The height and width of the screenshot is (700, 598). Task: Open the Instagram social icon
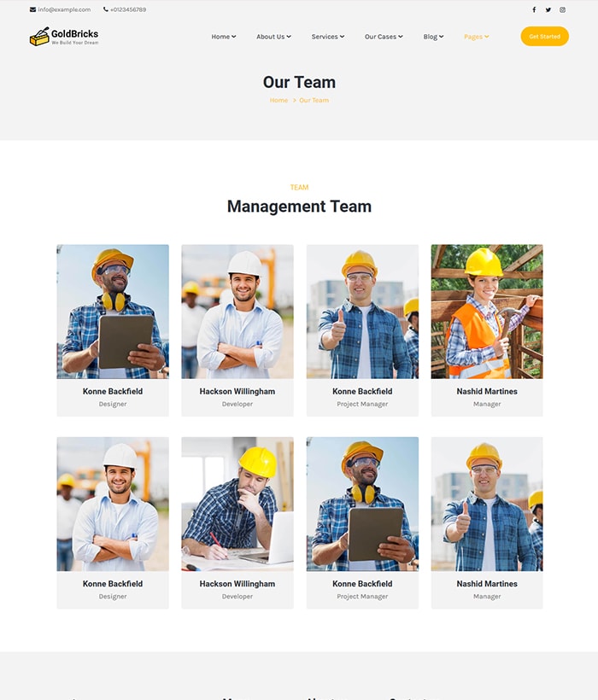[562, 10]
